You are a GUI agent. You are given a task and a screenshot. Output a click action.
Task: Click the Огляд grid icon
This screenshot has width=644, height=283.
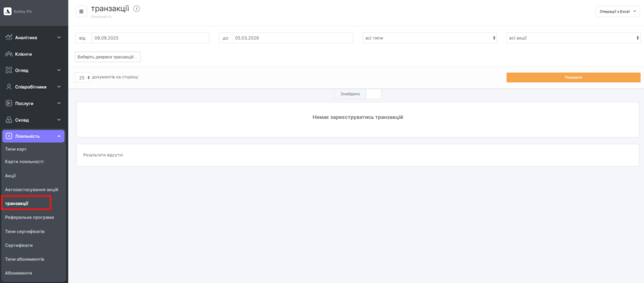(9, 70)
